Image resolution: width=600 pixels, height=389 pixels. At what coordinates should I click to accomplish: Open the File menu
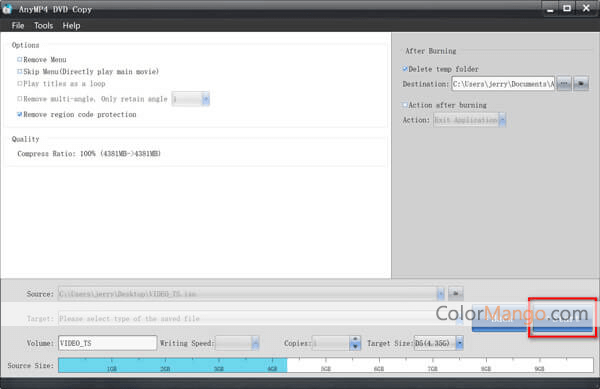click(18, 26)
